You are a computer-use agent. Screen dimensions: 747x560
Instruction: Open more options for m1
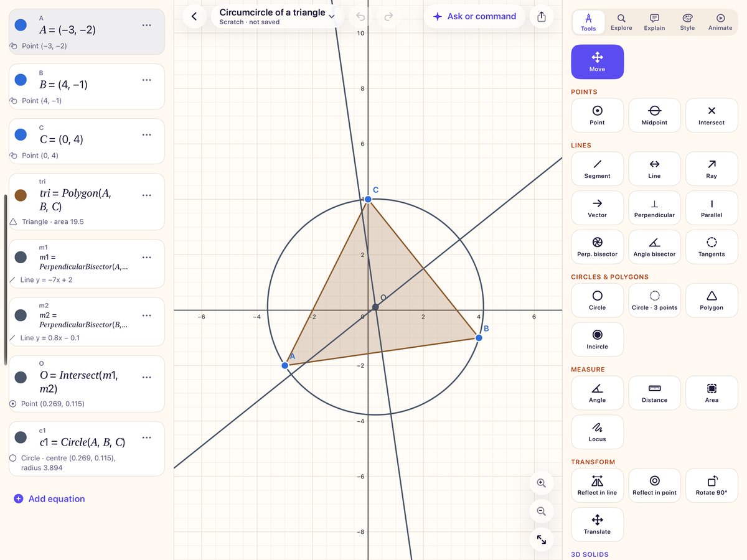[147, 257]
